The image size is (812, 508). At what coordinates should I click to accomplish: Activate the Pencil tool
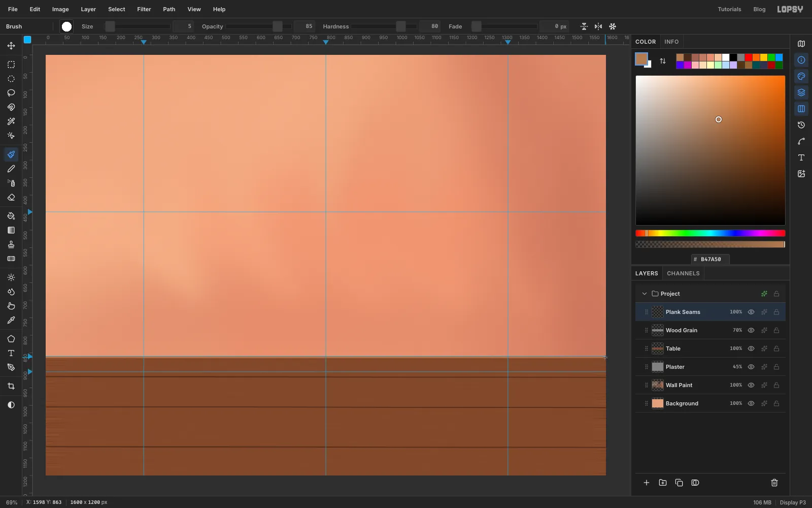pyautogui.click(x=11, y=169)
